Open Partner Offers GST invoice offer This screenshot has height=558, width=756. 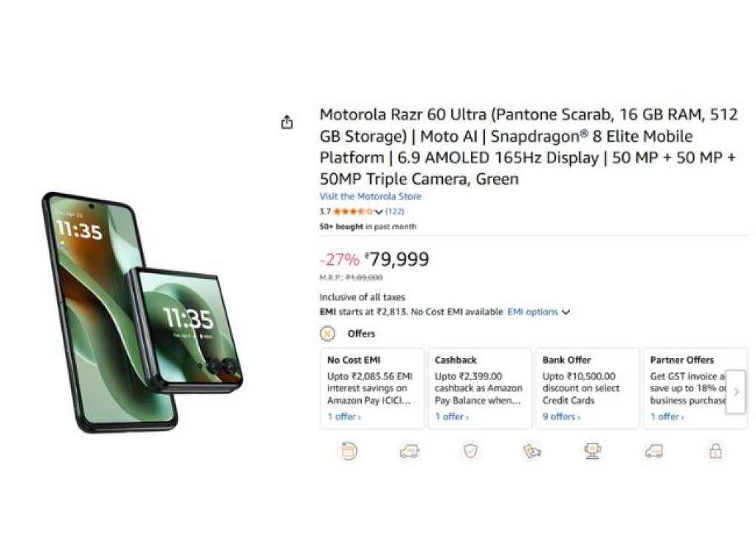(666, 416)
